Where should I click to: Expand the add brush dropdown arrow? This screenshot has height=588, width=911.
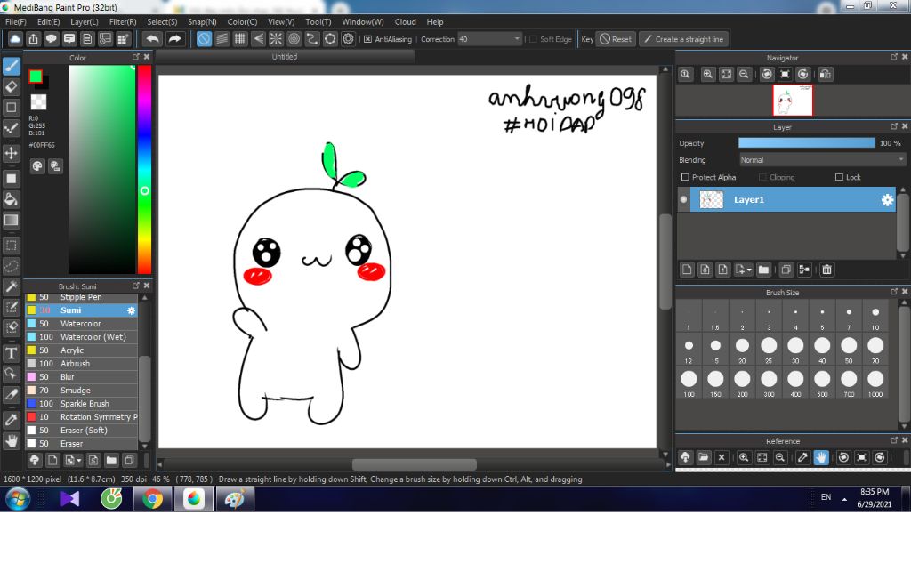79,461
